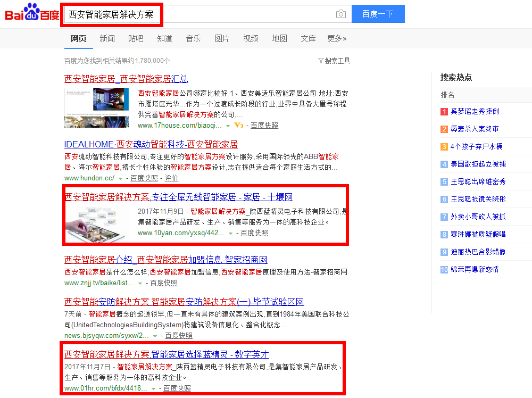The height and width of the screenshot is (398, 532).
Task: Go to the 知道 tab
Action: point(164,39)
